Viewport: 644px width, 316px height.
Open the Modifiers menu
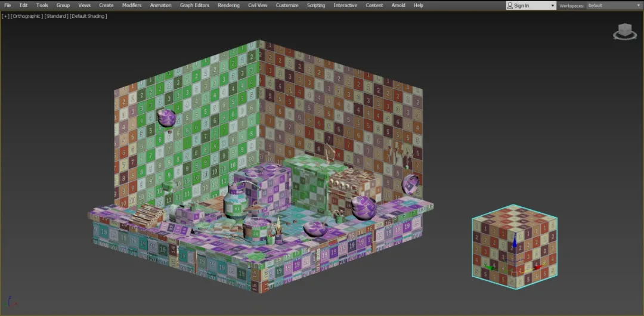click(132, 5)
